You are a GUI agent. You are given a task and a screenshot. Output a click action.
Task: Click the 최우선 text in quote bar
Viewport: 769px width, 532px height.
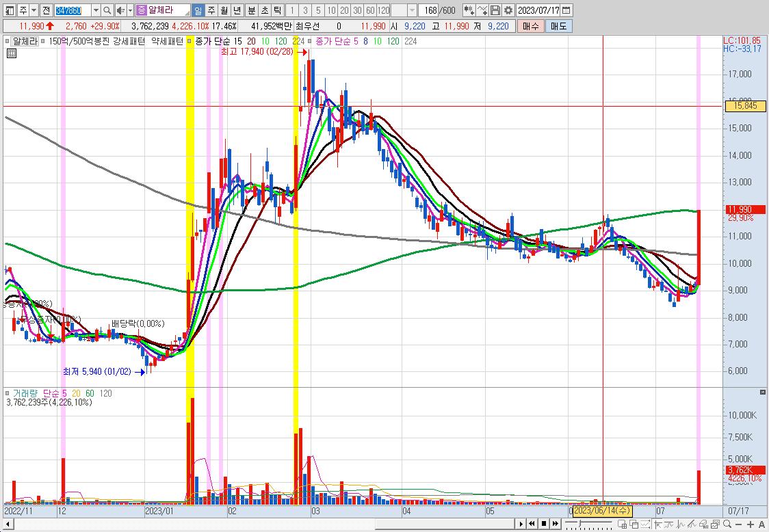(x=307, y=26)
